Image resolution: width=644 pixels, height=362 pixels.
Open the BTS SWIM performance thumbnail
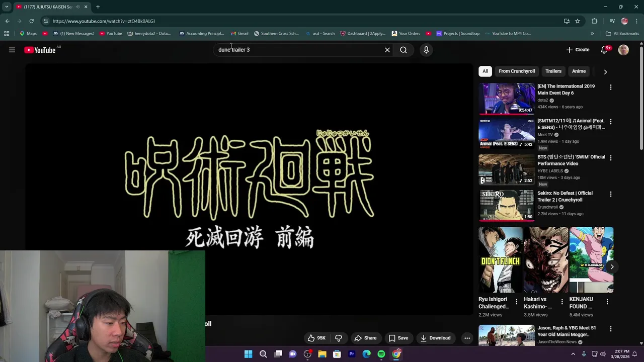coord(506,169)
